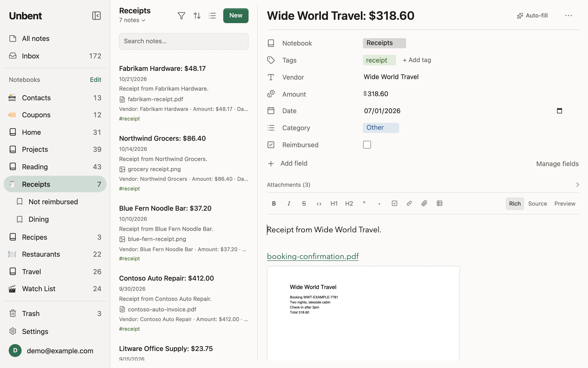Check the Reimbursed checkbox

(367, 145)
